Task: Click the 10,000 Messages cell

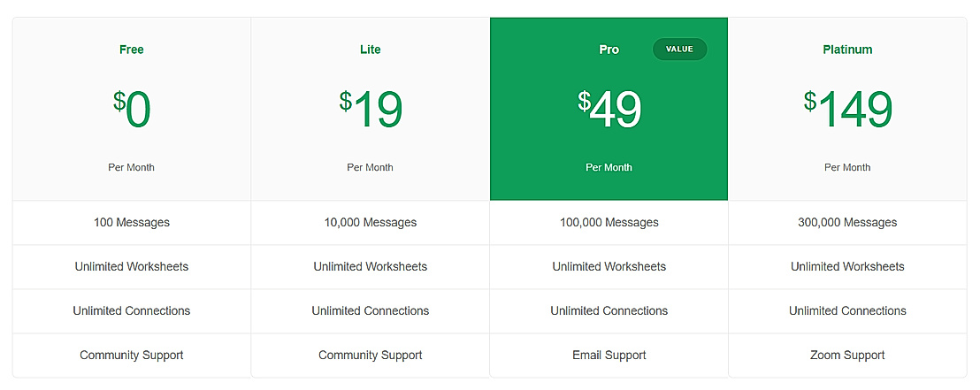Action: 371,223
